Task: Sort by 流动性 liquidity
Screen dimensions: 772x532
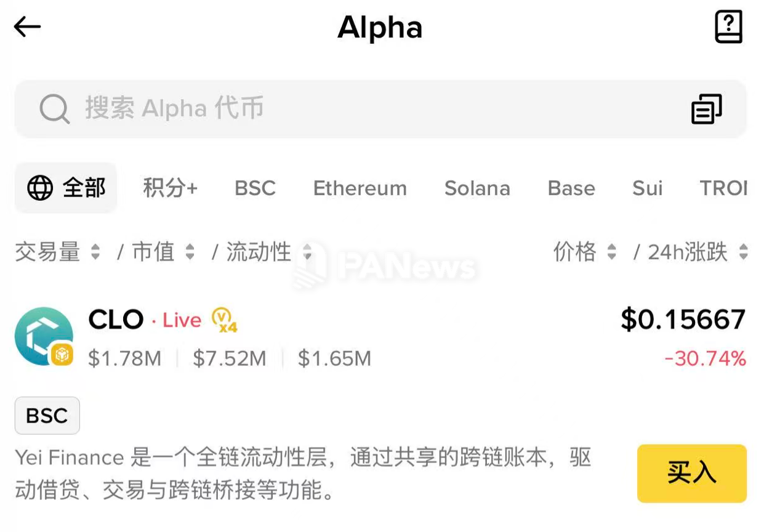Action: click(268, 252)
